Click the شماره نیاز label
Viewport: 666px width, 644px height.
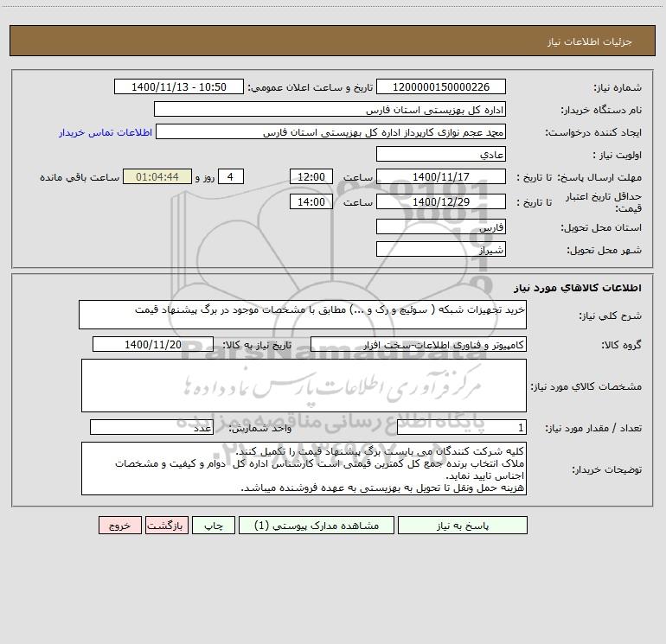click(618, 87)
